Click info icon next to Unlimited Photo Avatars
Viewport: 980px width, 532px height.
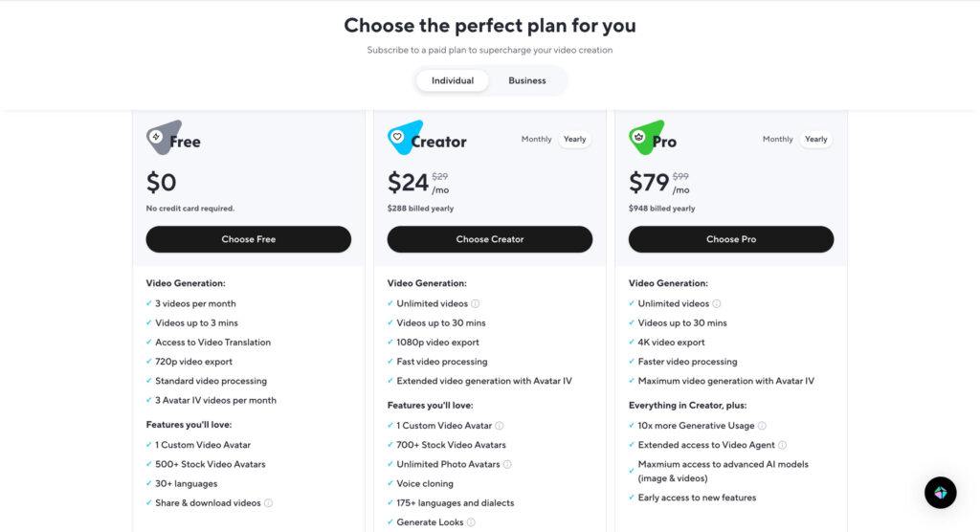(507, 464)
